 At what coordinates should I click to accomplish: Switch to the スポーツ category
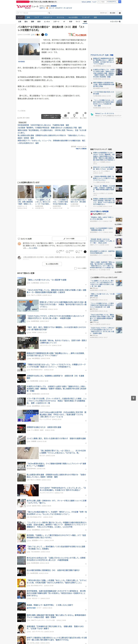pyautogui.click(x=56, y=21)
